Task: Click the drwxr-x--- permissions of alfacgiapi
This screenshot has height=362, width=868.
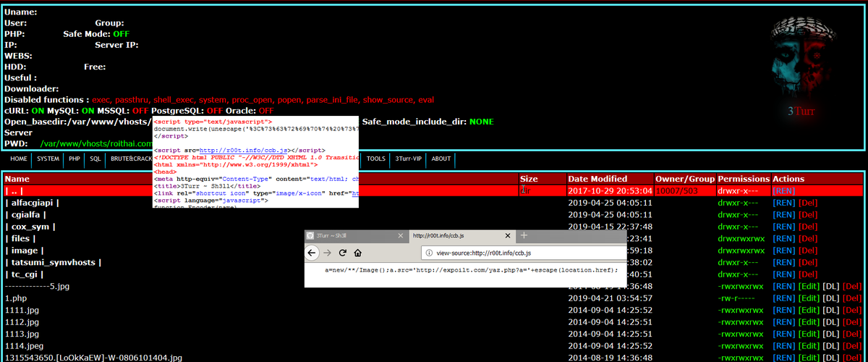Action: [x=738, y=203]
